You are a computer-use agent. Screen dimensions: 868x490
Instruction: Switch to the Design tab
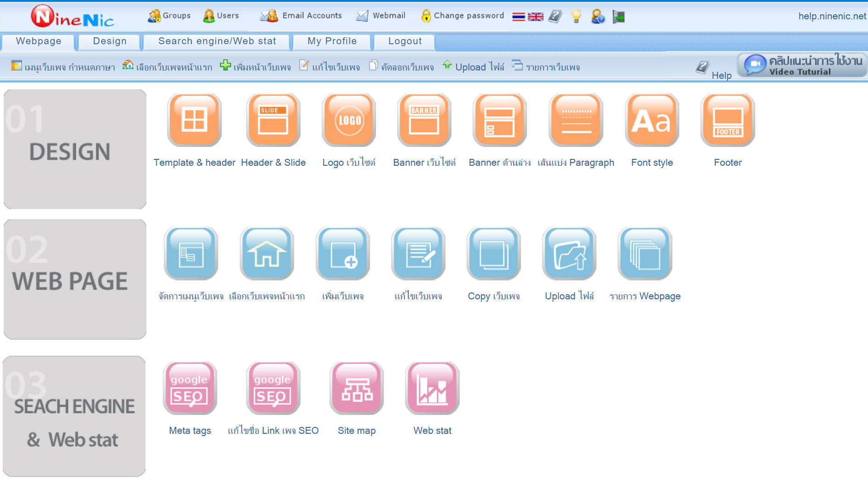[x=109, y=41]
